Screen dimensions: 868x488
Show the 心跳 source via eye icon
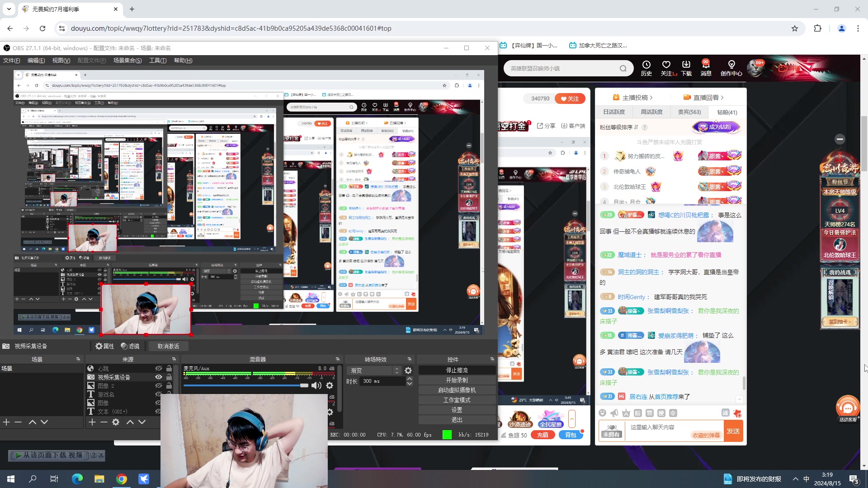[159, 369]
